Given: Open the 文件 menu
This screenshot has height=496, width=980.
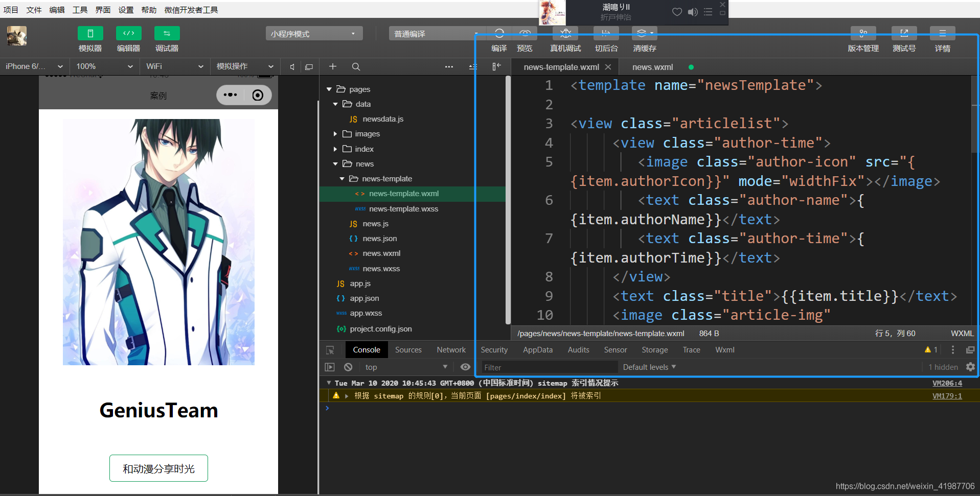Looking at the screenshot, I should pos(34,10).
